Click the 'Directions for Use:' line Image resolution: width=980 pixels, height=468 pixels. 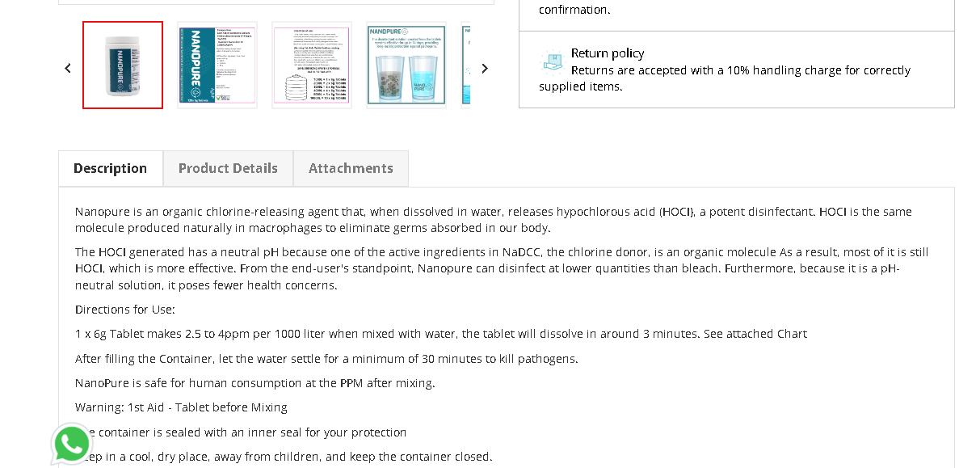point(125,310)
